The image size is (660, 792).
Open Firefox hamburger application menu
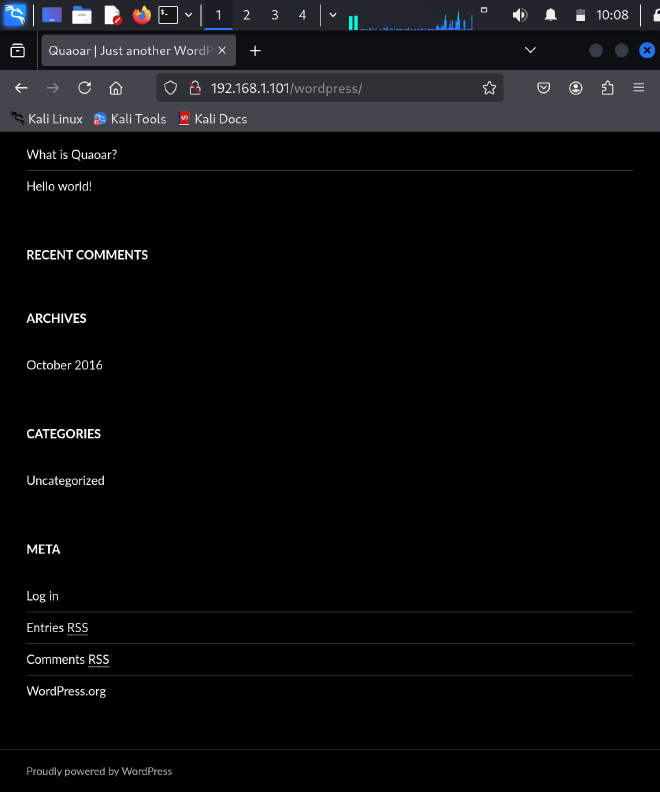[x=639, y=88]
